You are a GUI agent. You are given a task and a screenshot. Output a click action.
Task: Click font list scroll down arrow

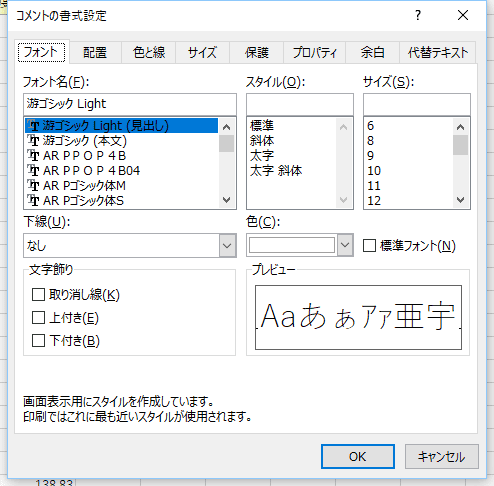226,200
